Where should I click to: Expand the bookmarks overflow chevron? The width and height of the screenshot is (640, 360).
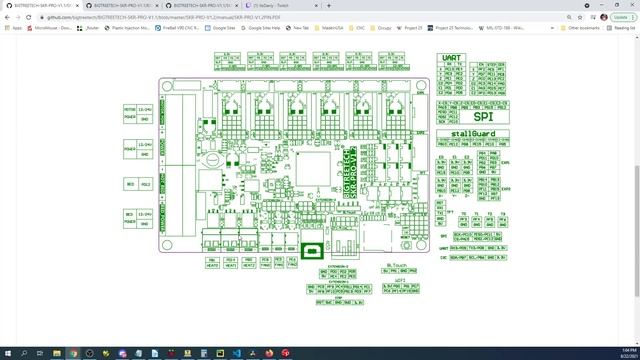(x=552, y=28)
